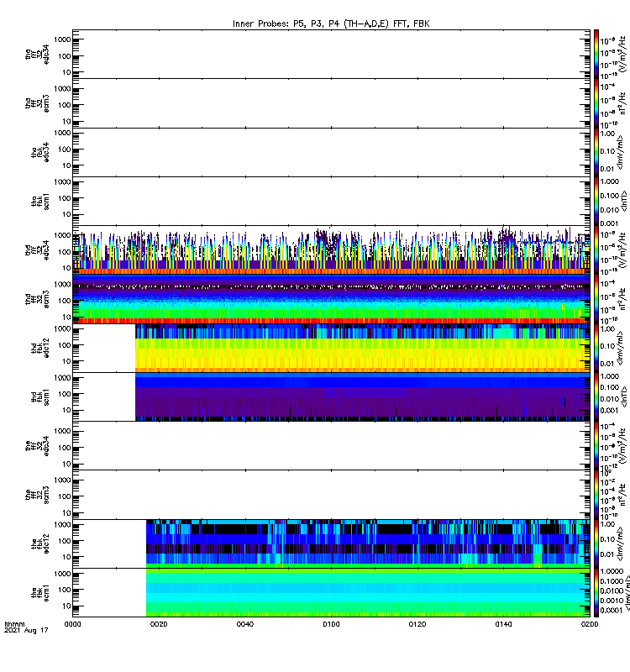
Task: Select the tha fff 32 edc34 panel label
Action: [37, 54]
